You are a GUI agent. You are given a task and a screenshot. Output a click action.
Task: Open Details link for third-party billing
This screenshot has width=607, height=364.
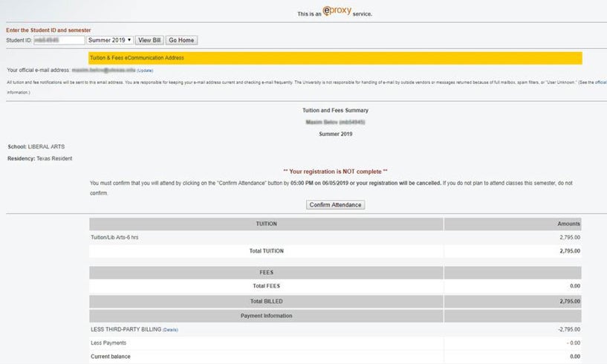coord(170,330)
